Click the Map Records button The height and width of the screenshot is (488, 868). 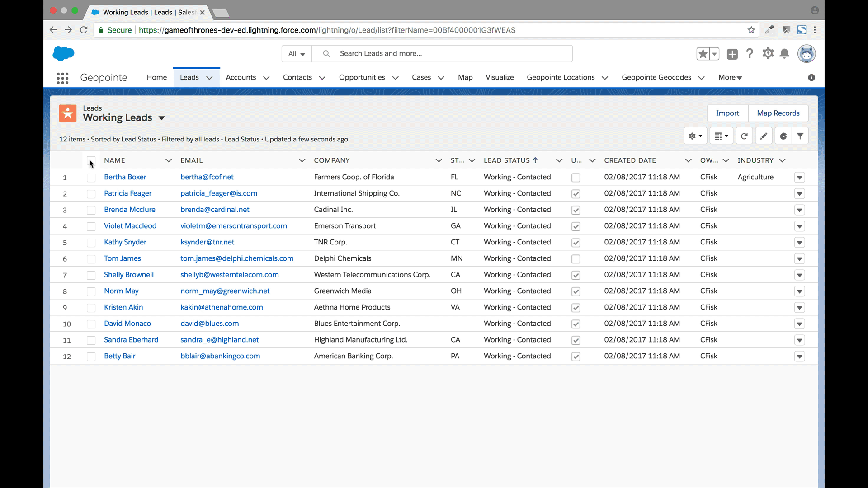click(x=778, y=113)
